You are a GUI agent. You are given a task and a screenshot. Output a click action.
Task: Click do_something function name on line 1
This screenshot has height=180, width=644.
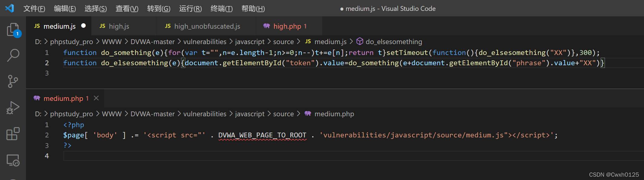pos(126,53)
